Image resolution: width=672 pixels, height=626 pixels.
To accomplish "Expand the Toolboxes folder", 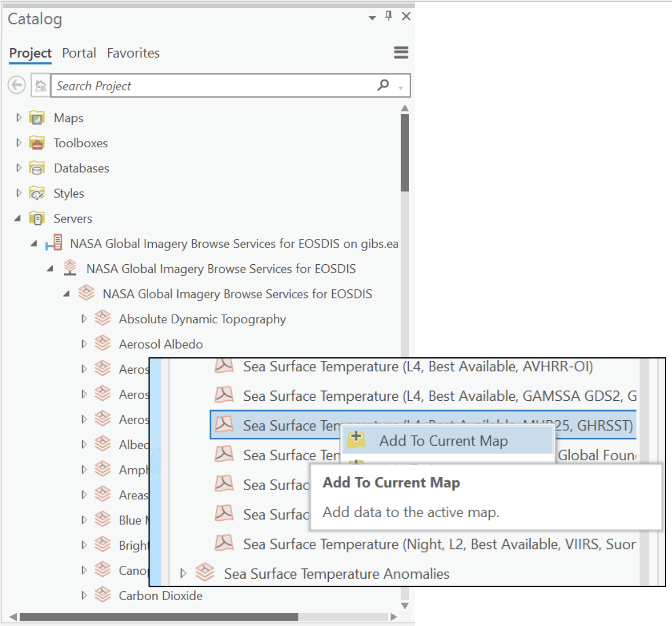I will [19, 143].
